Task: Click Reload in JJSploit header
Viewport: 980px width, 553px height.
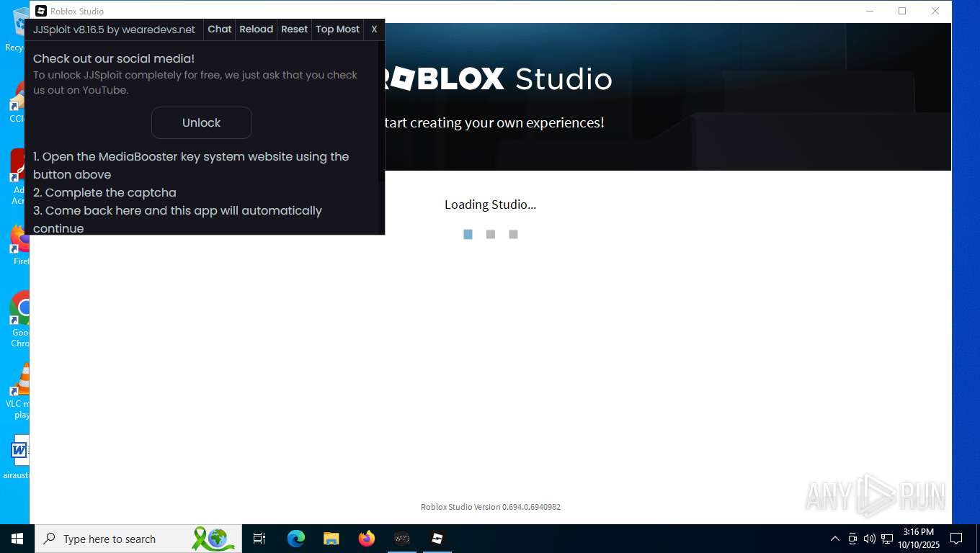Action: pyautogui.click(x=257, y=30)
